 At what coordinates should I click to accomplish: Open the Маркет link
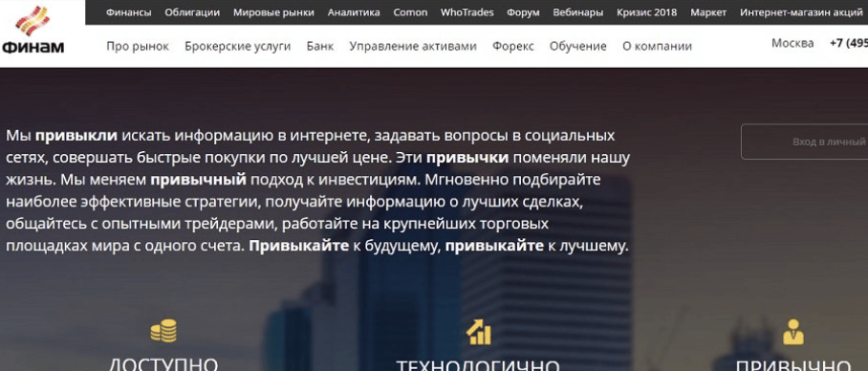pyautogui.click(x=708, y=12)
